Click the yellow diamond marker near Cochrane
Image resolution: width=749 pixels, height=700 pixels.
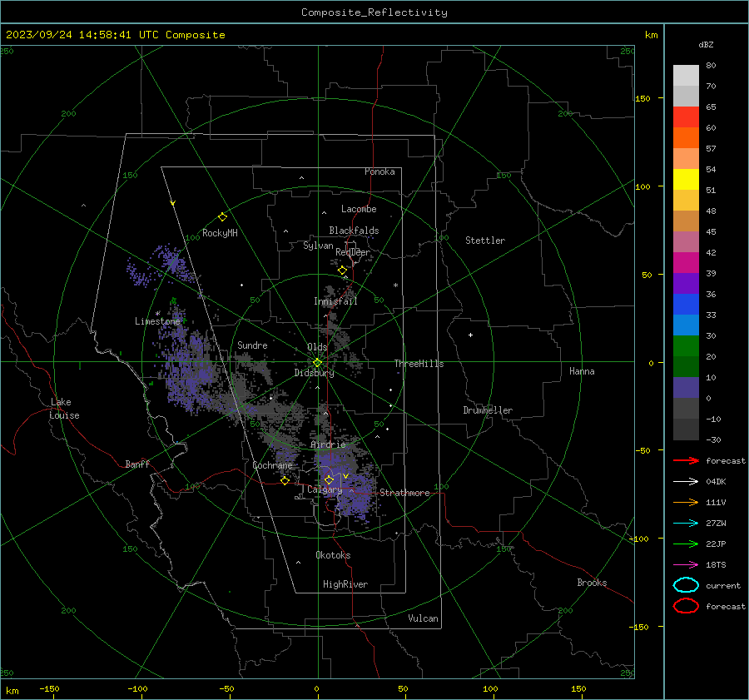285,481
